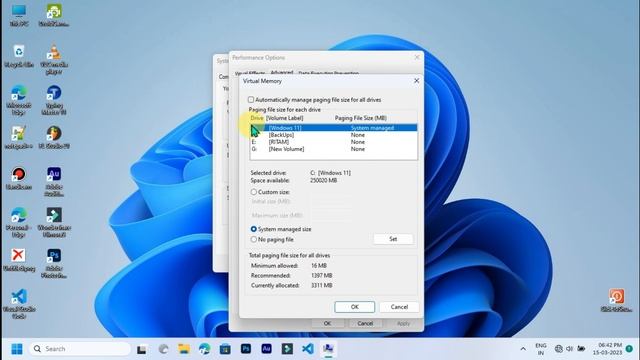The height and width of the screenshot is (360, 640).
Task: Open This PC desktop icon
Action: click(19, 15)
